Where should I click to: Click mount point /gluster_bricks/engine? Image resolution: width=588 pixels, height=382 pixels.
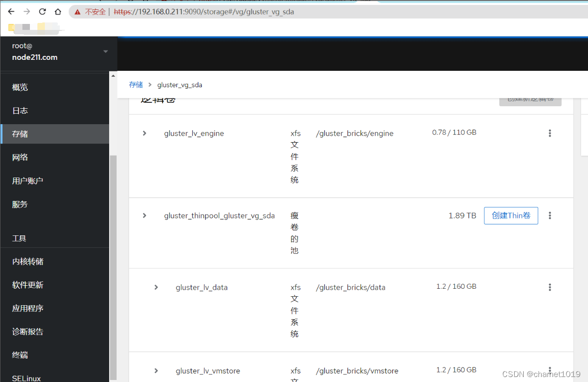point(354,133)
